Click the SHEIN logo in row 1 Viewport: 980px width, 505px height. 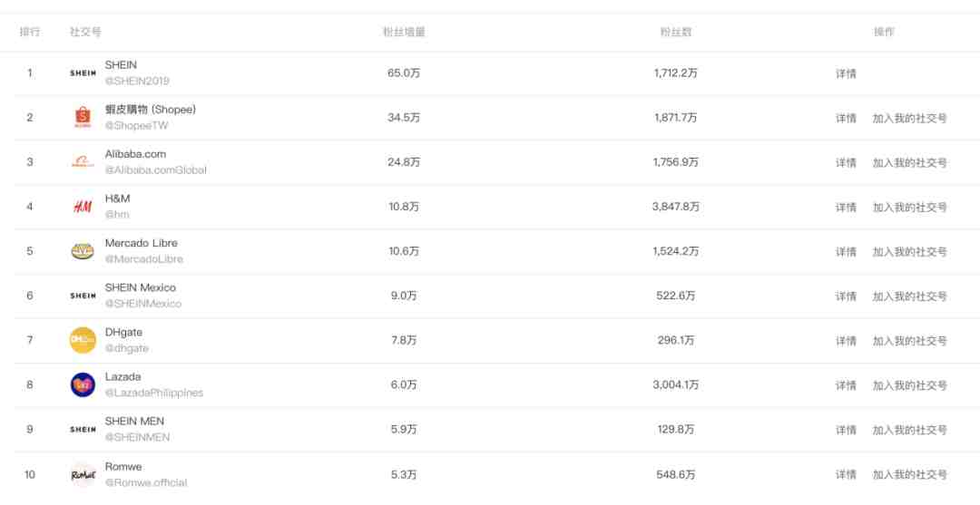(x=83, y=73)
